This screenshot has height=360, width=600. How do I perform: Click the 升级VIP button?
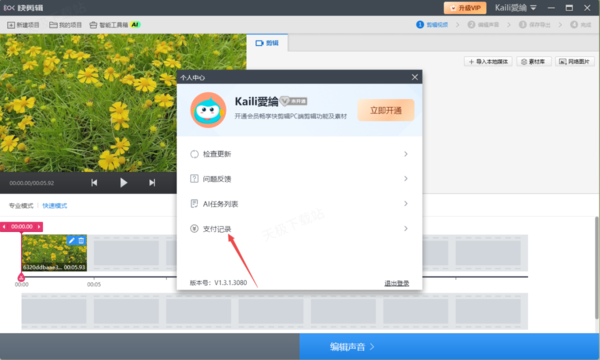point(465,8)
